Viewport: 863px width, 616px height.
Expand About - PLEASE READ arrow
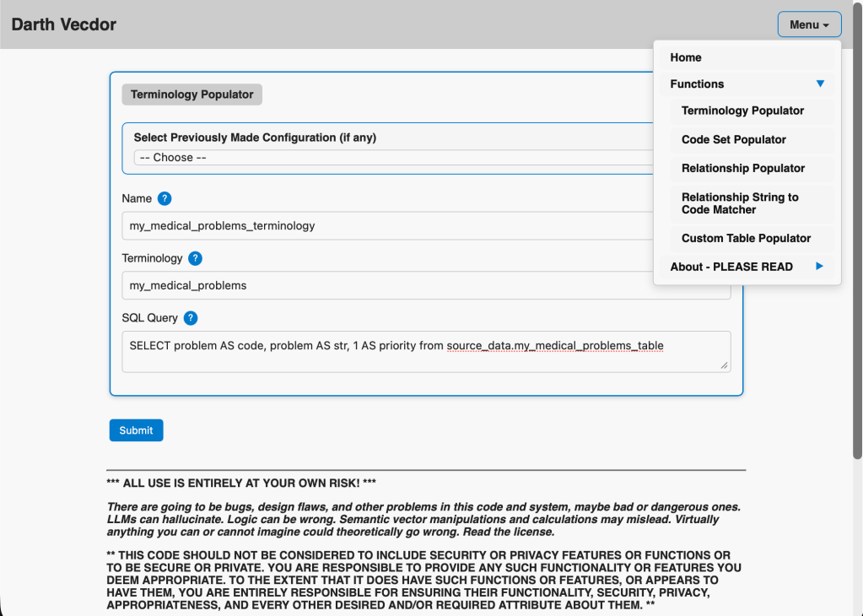819,267
